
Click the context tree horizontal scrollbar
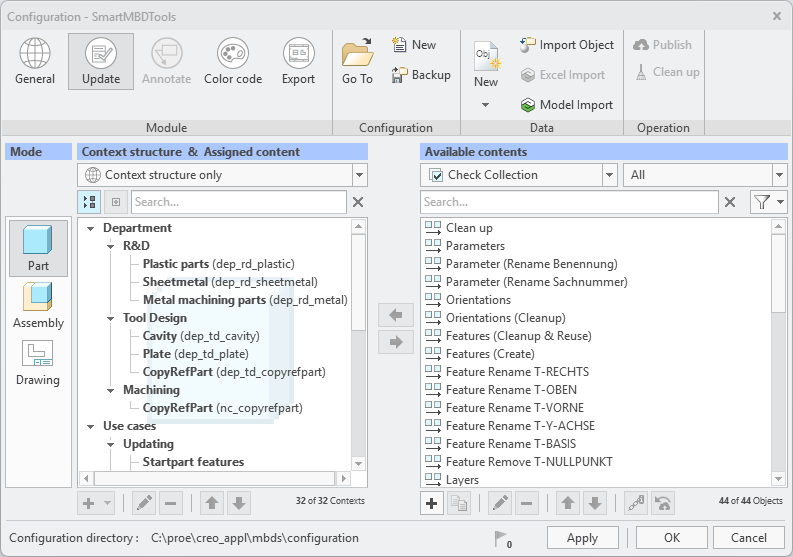click(x=214, y=478)
